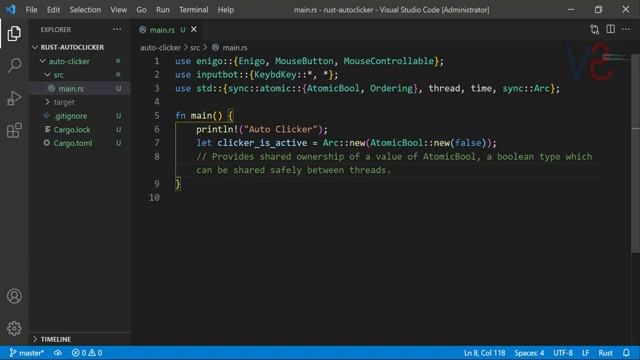Screen dimensions: 640x360
Task: Expand the TIMELINE section
Action: pos(35,339)
